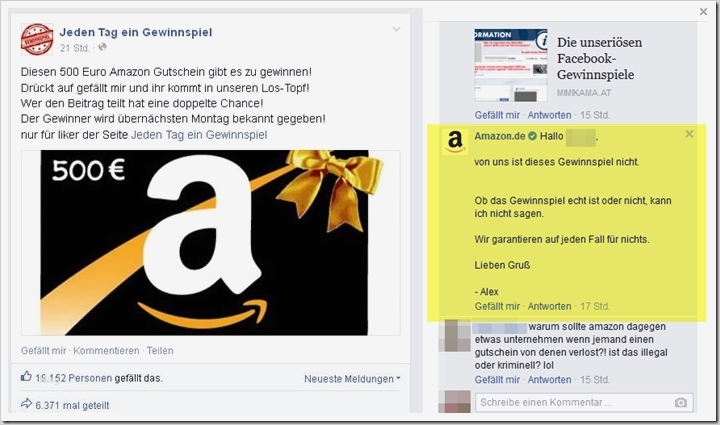Open the Amazon.de profile logo
Screen dimensions: 720x425
455,141
